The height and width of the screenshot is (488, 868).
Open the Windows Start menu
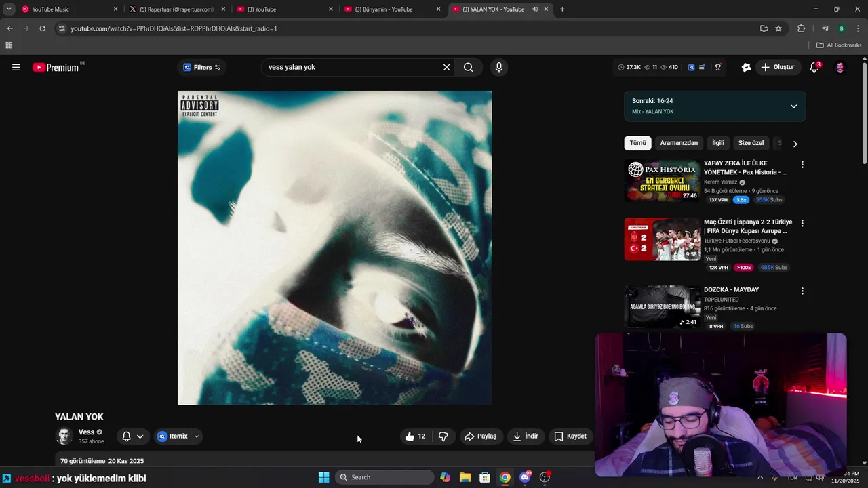point(323,477)
